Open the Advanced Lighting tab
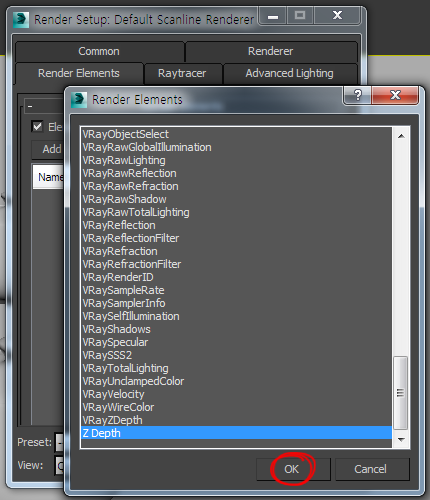This screenshot has height=500, width=430. [x=289, y=73]
